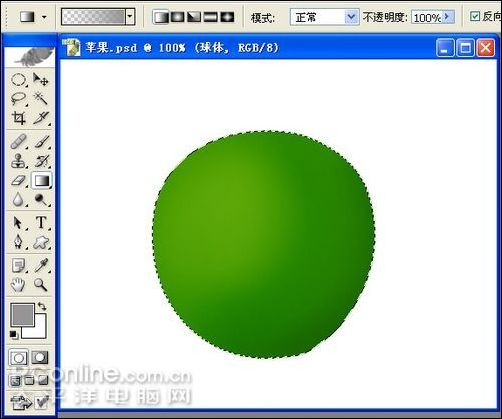502x419 pixels.
Task: Pick the Healing Brush tool
Action: (x=18, y=142)
